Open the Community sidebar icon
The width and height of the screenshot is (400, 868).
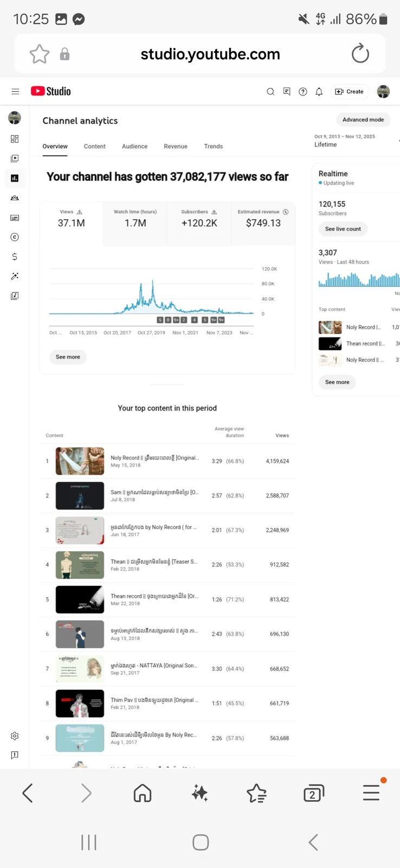(15, 198)
